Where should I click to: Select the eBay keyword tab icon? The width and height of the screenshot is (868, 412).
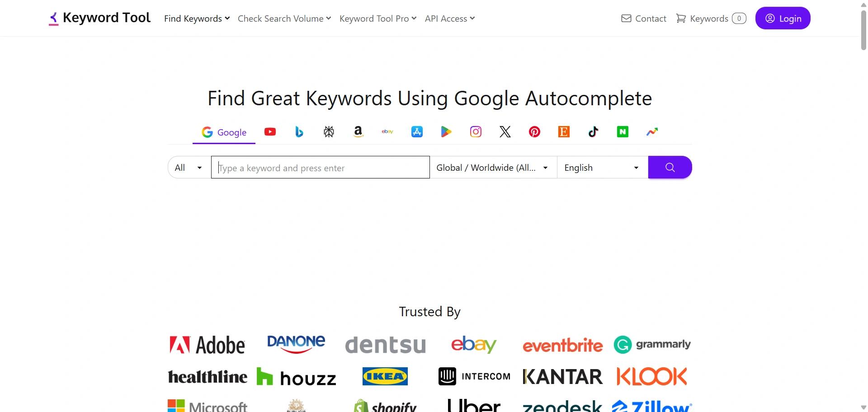(x=387, y=132)
